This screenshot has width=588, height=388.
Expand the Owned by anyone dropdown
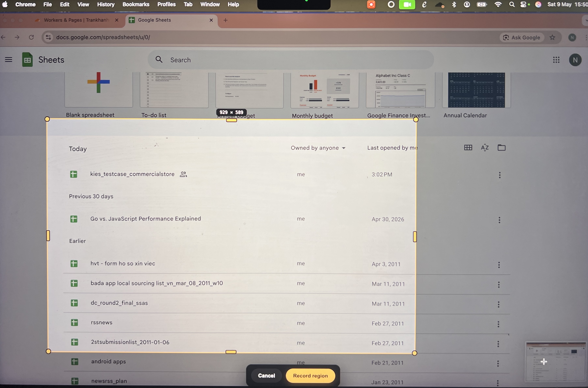pyautogui.click(x=318, y=148)
